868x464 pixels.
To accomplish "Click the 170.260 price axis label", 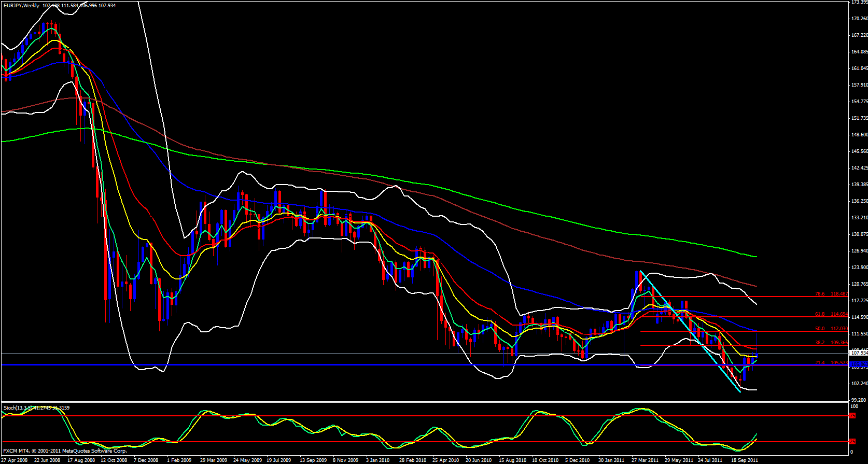I will (859, 19).
